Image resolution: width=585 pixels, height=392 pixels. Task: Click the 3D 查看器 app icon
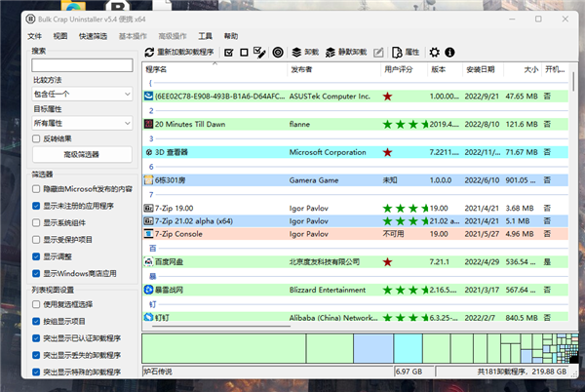(x=148, y=152)
